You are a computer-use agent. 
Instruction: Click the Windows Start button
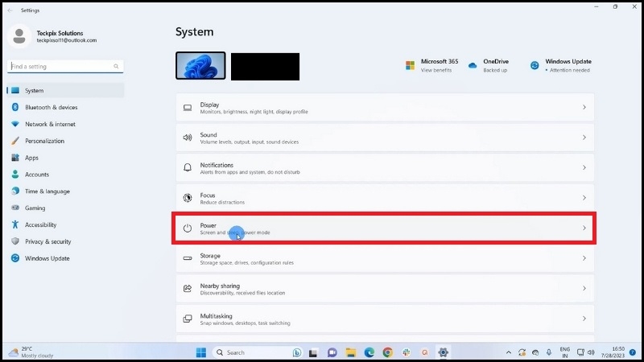pos(200,352)
